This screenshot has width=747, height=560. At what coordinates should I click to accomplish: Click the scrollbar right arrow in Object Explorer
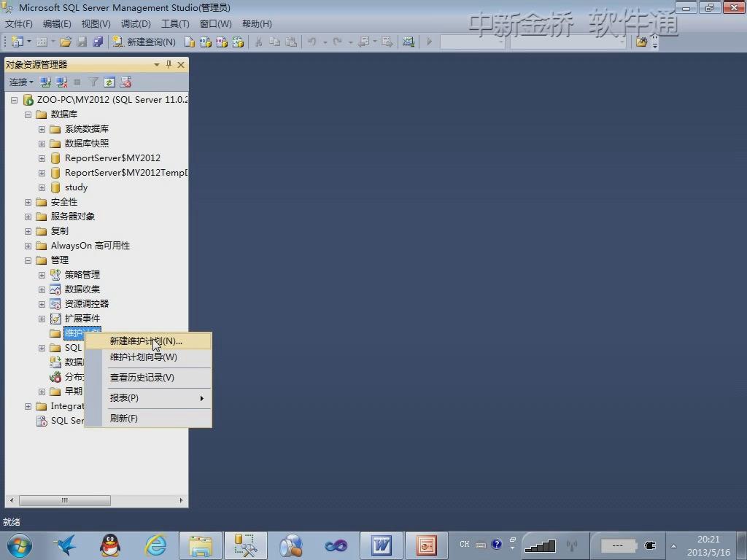coord(181,500)
